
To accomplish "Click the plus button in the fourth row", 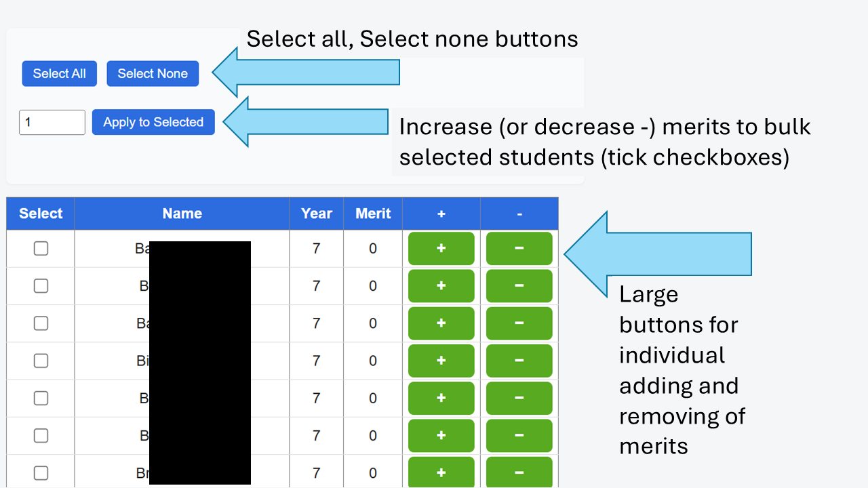I will (441, 361).
